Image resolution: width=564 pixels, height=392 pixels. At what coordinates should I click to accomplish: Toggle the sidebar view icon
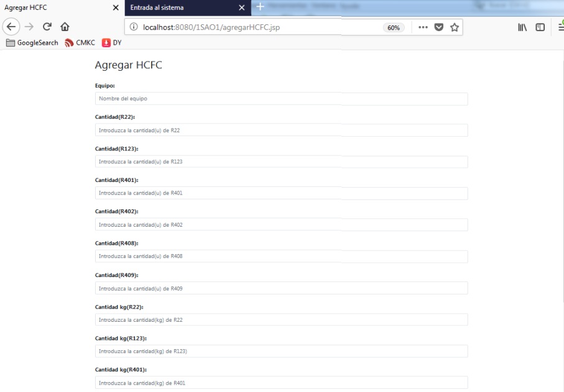click(x=540, y=27)
